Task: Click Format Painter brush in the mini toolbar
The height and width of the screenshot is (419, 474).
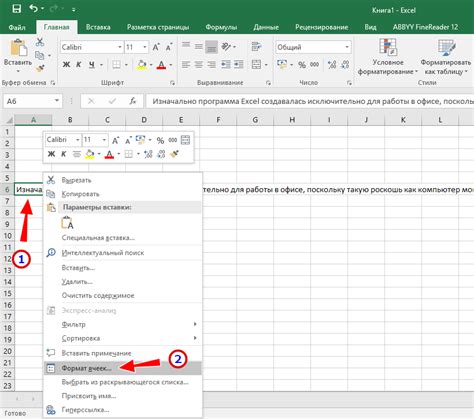Action: [174, 154]
